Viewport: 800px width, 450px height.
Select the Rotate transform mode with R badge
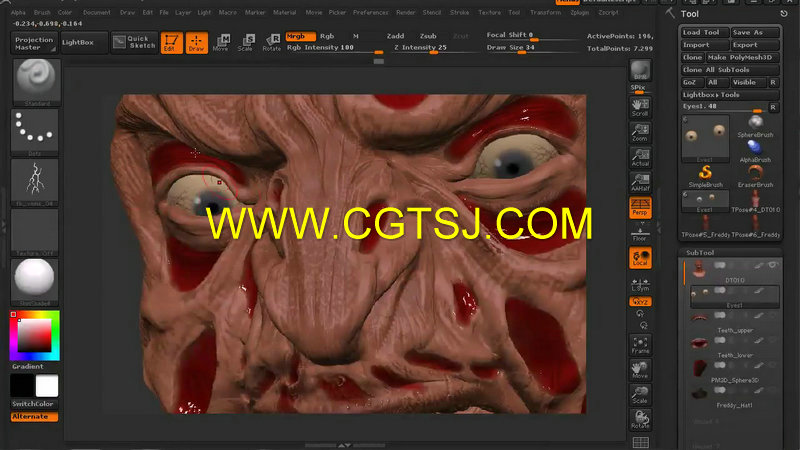271,43
